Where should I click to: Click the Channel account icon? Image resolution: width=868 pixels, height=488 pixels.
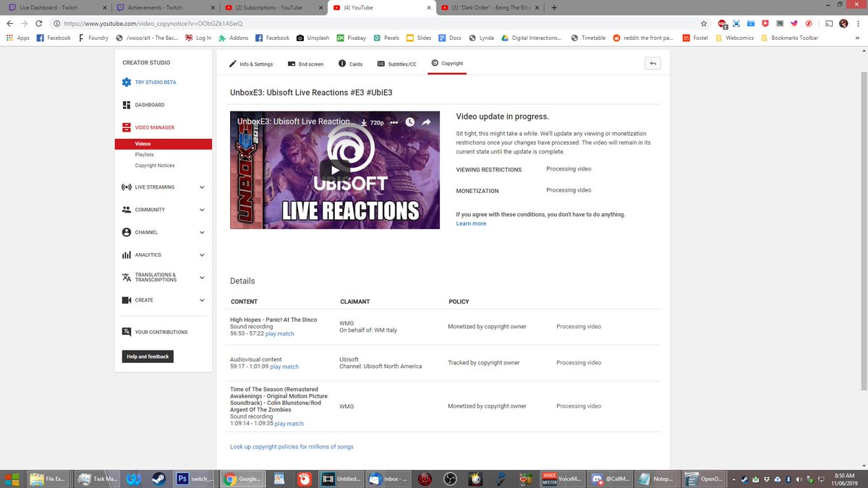pos(127,233)
